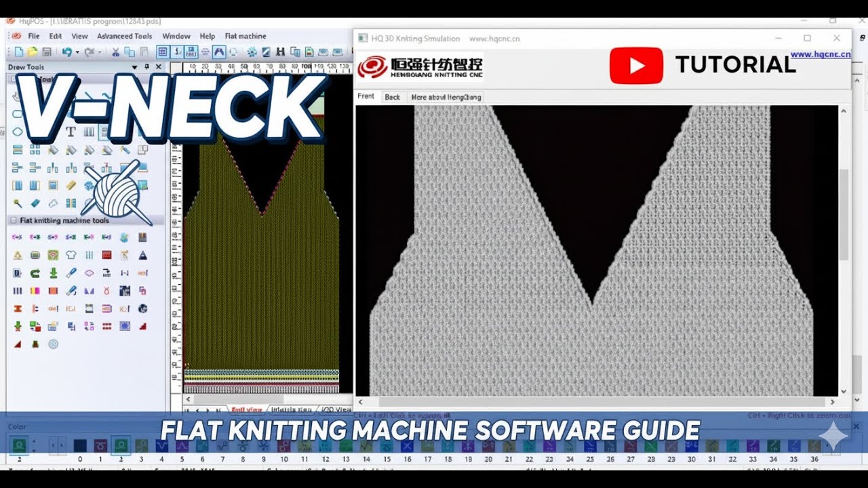Click the simulation horizontal scrollbar left arrow

pos(361,402)
